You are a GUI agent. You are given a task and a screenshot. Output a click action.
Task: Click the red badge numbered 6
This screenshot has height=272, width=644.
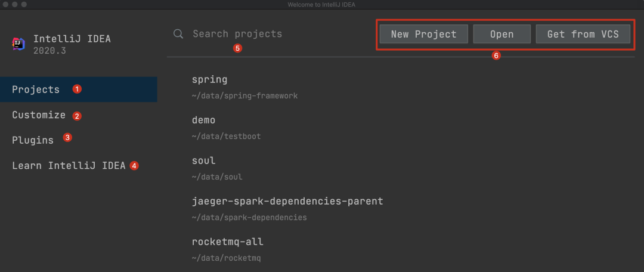[x=496, y=55]
